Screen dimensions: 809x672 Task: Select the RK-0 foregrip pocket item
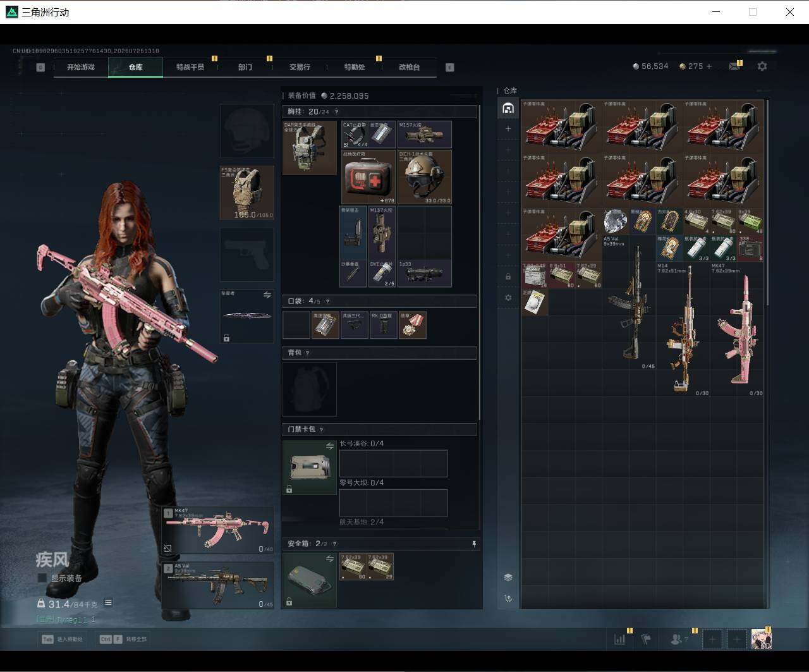pos(383,325)
